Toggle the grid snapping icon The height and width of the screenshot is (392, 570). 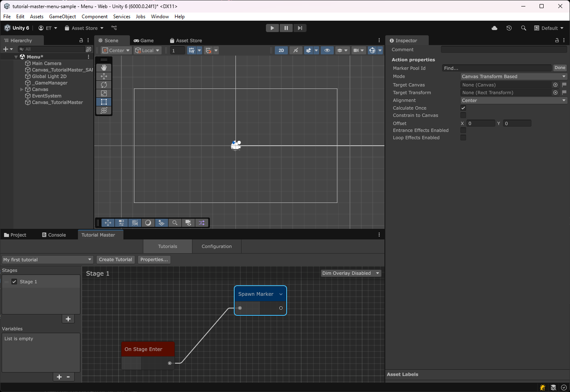tap(208, 50)
